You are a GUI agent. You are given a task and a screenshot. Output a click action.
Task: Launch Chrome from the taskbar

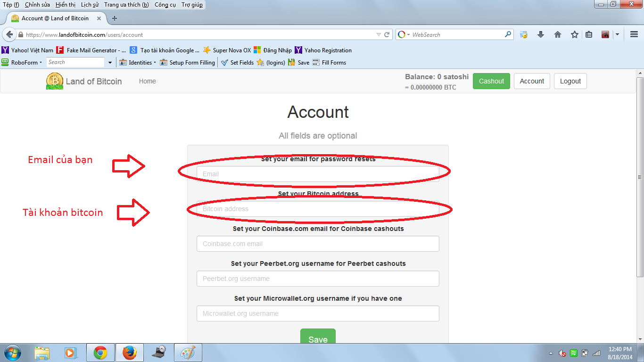pyautogui.click(x=100, y=352)
